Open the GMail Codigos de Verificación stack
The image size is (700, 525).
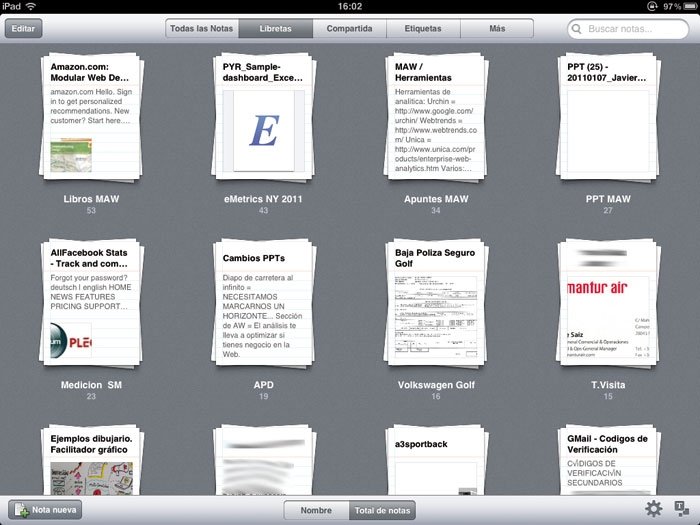(x=608, y=460)
